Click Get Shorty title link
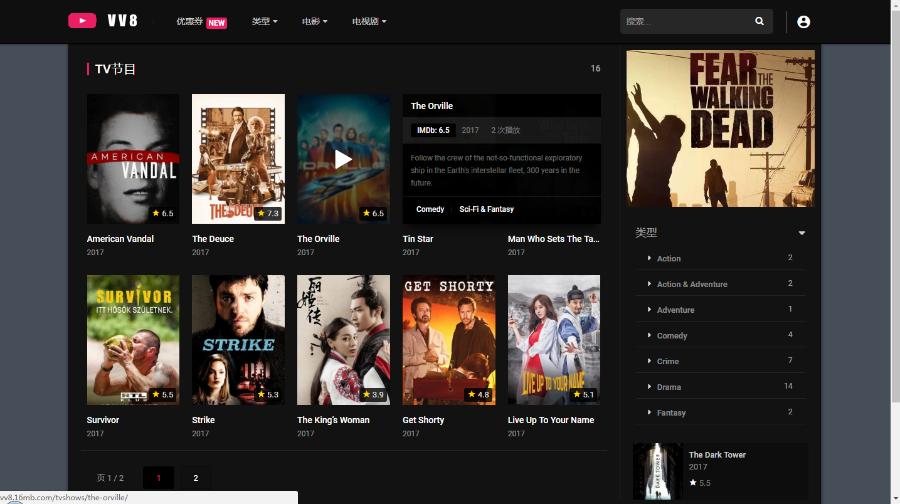The height and width of the screenshot is (504, 900). point(423,420)
